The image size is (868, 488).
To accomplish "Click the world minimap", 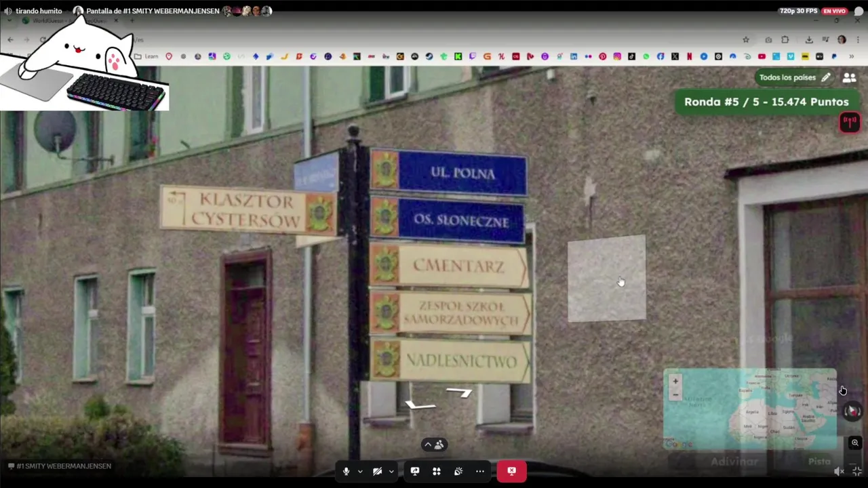I will click(x=750, y=409).
